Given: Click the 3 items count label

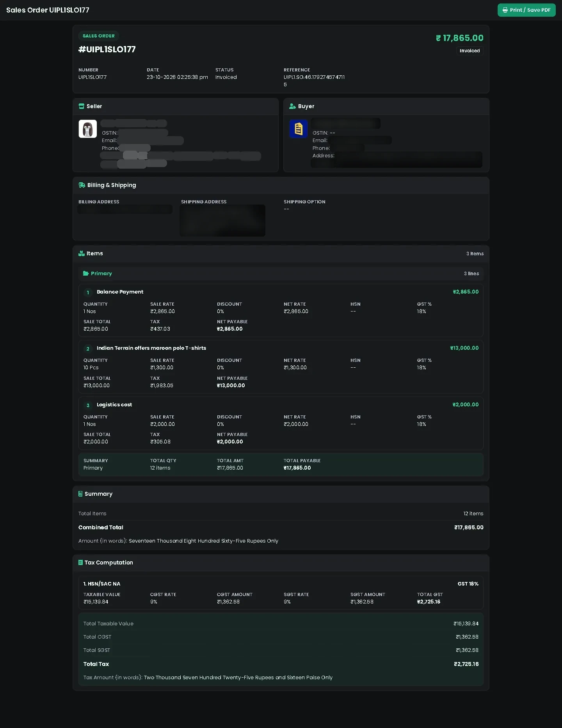Looking at the screenshot, I should 475,254.
